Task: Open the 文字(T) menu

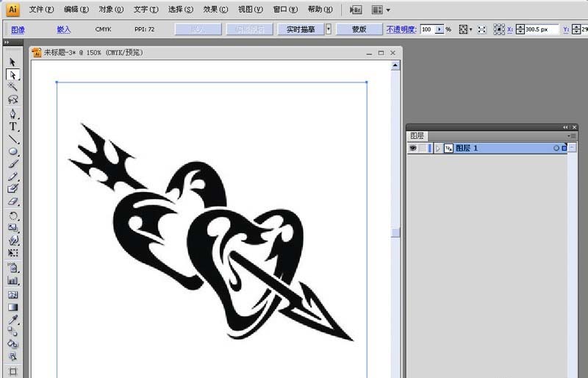Action: pyautogui.click(x=146, y=10)
